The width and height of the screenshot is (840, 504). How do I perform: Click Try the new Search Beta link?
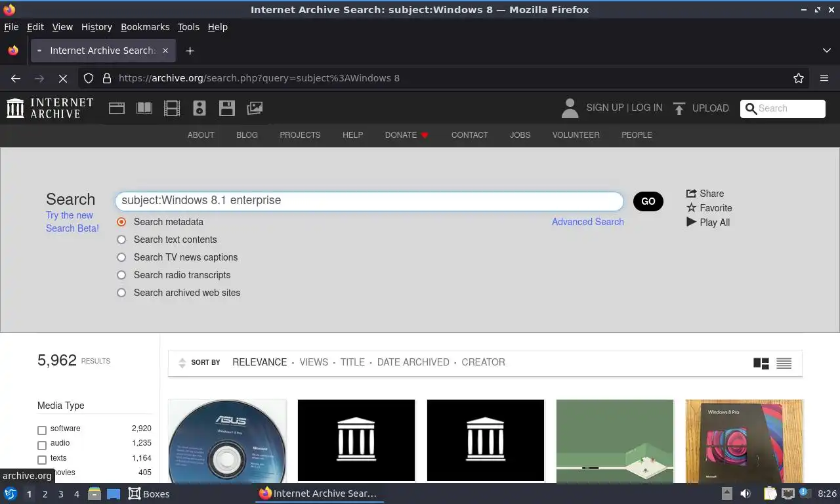tap(72, 222)
